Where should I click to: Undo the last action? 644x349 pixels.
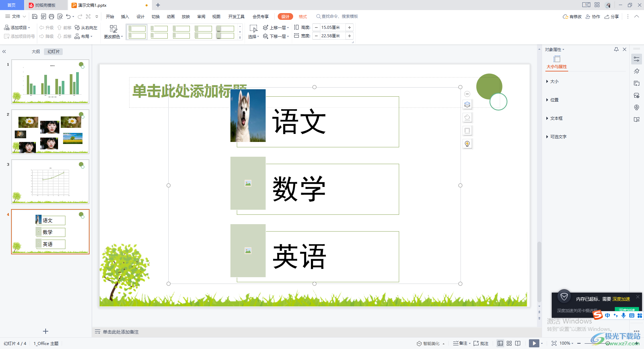68,16
